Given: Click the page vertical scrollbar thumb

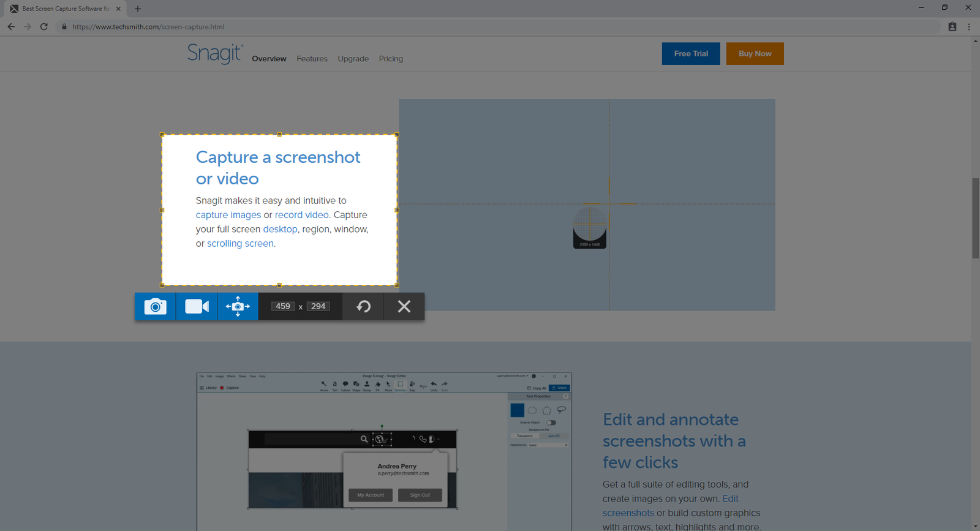Looking at the screenshot, I should 975,217.
